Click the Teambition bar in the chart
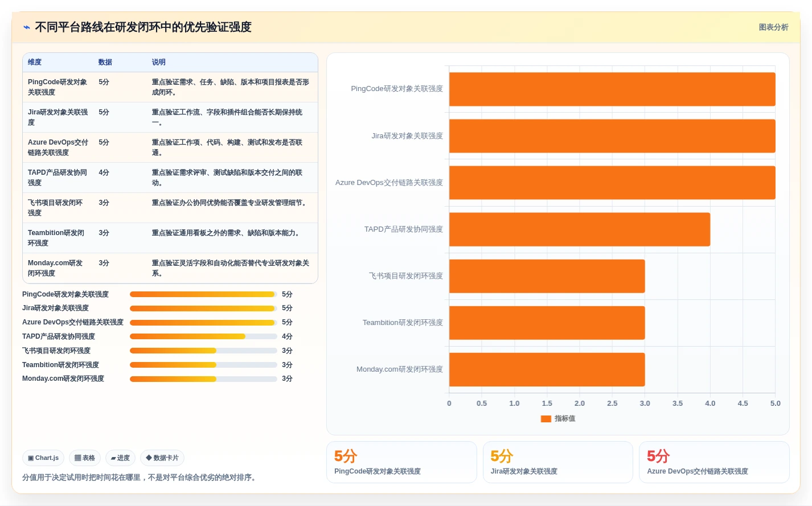Image resolution: width=812 pixels, height=506 pixels. [x=547, y=323]
